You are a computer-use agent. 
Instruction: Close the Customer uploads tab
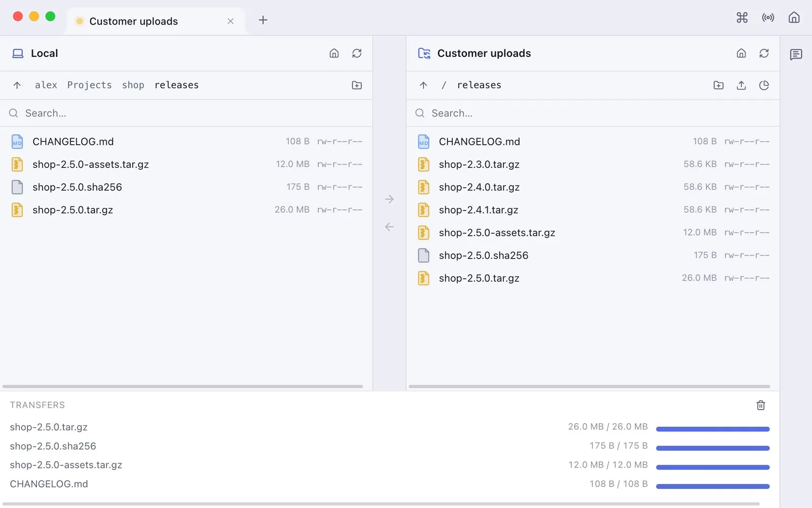pos(230,21)
